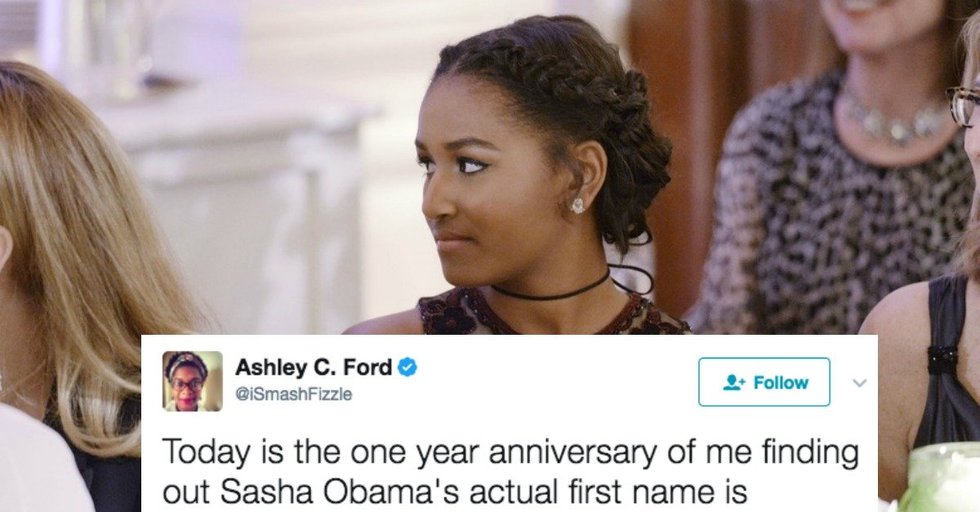
Task: Click the tweet line mentioning Sasha Obama's name
Action: (x=455, y=493)
